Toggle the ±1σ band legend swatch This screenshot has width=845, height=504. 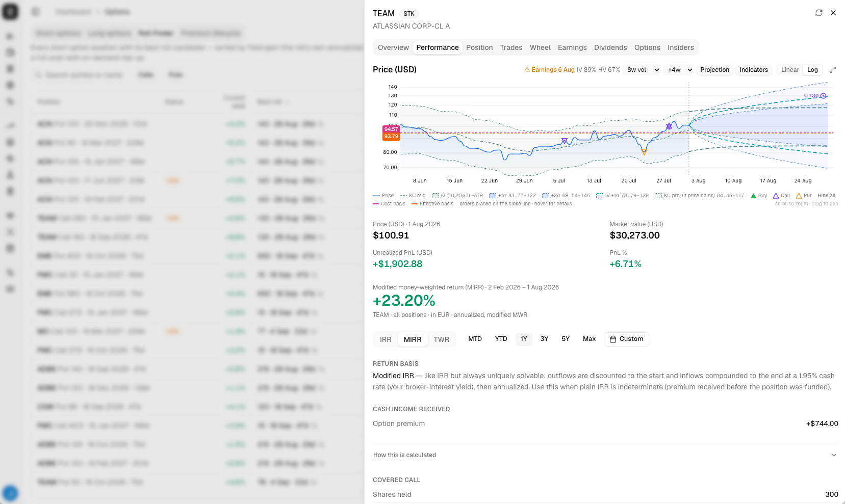click(x=492, y=196)
